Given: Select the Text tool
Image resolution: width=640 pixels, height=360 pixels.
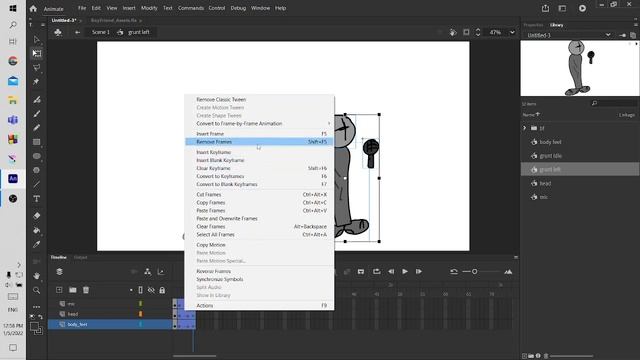Looking at the screenshot, I should click(36, 199).
